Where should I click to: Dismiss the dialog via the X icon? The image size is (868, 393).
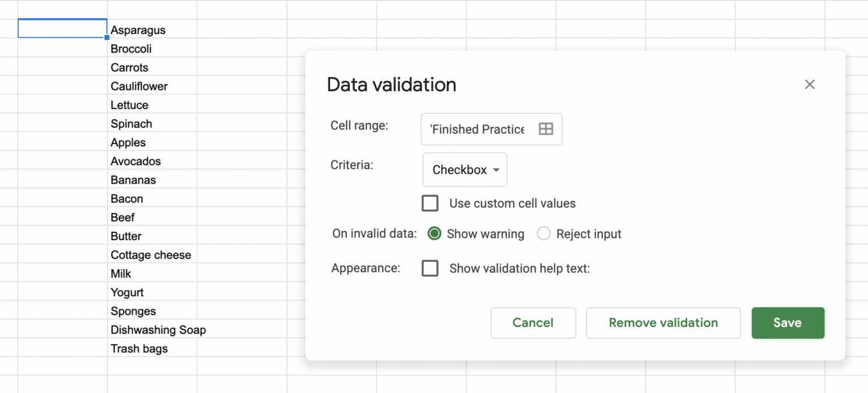809,84
